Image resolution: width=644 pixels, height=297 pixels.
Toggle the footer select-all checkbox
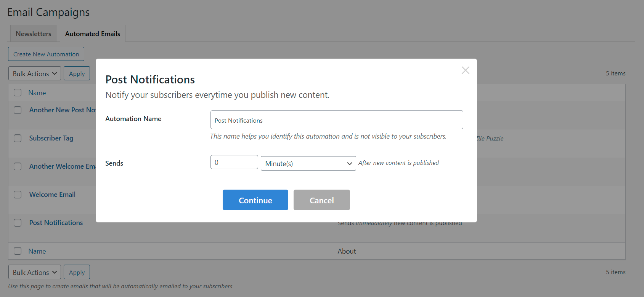[18, 251]
